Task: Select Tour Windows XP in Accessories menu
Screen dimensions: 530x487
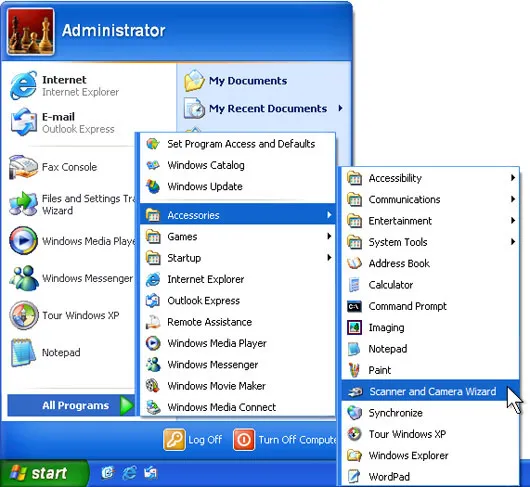Action: coord(430,434)
